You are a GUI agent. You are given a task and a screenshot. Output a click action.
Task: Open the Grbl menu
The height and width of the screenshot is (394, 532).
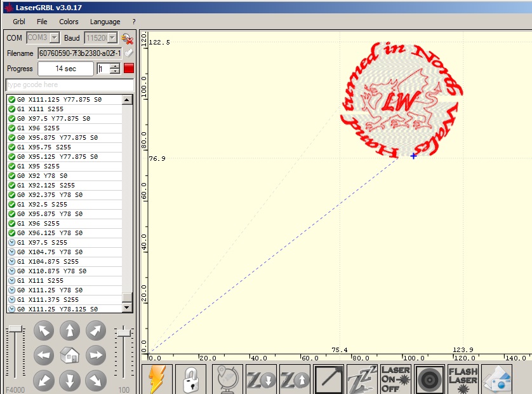pos(19,22)
